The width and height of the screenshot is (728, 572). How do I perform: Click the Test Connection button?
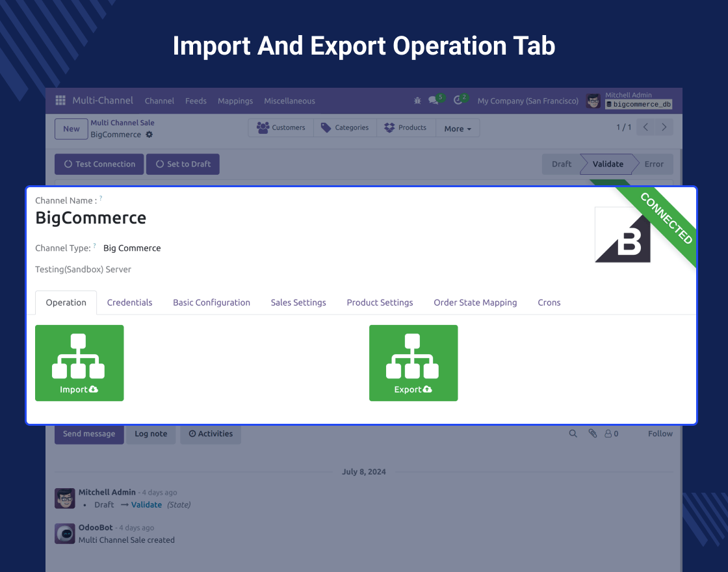pos(99,164)
